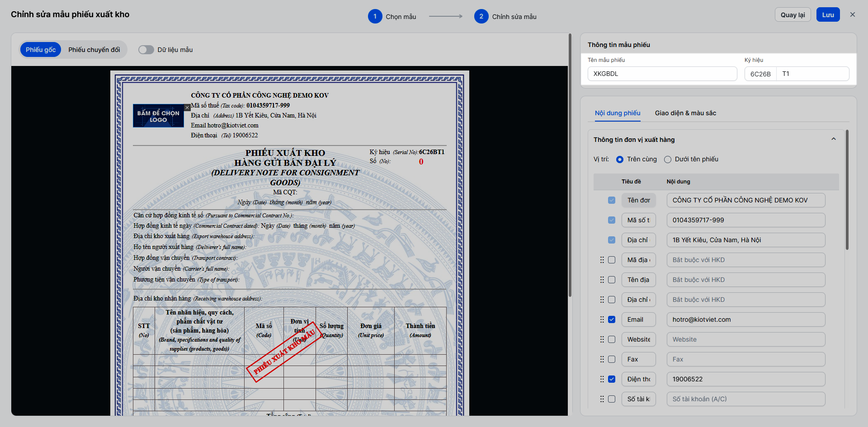Open the Giao diện & màu sắc tab
This screenshot has height=427, width=868.
[685, 113]
